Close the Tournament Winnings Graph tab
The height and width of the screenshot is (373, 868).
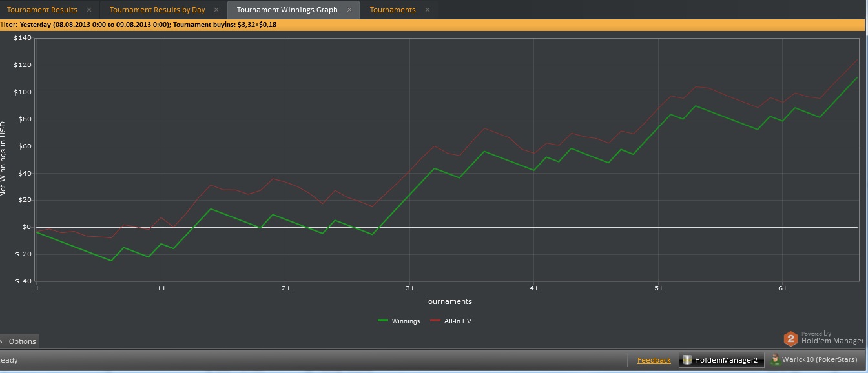(x=349, y=10)
